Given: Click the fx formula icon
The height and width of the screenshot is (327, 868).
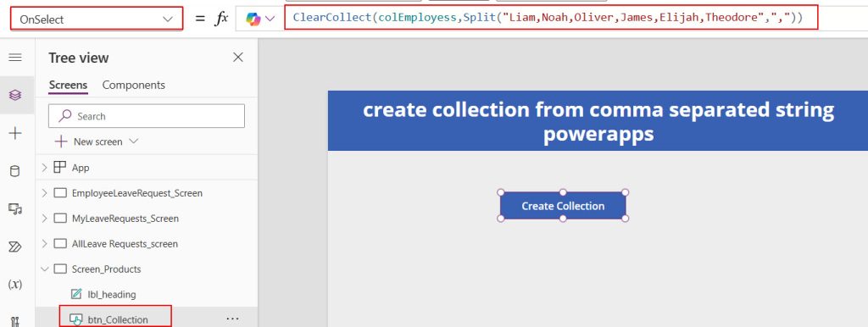Looking at the screenshot, I should [x=221, y=19].
